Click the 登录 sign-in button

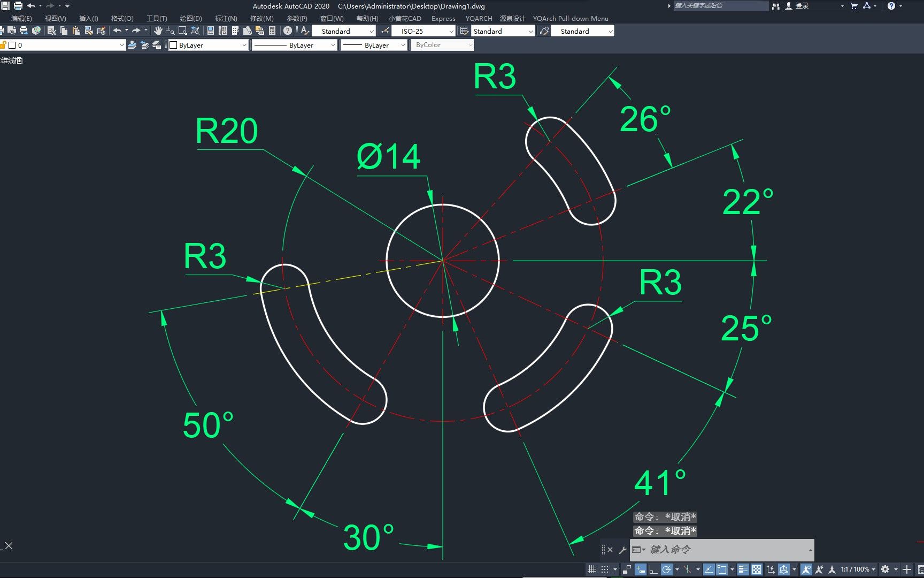[797, 6]
